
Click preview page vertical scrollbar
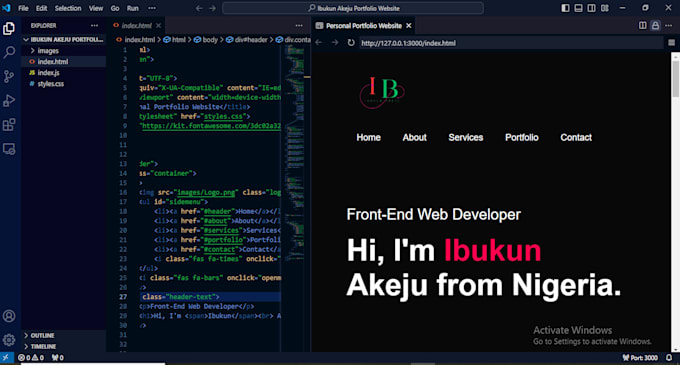point(675,78)
